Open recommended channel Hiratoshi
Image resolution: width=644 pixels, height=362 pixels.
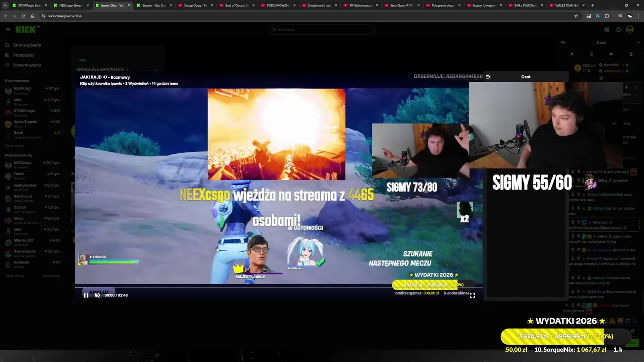32,264
